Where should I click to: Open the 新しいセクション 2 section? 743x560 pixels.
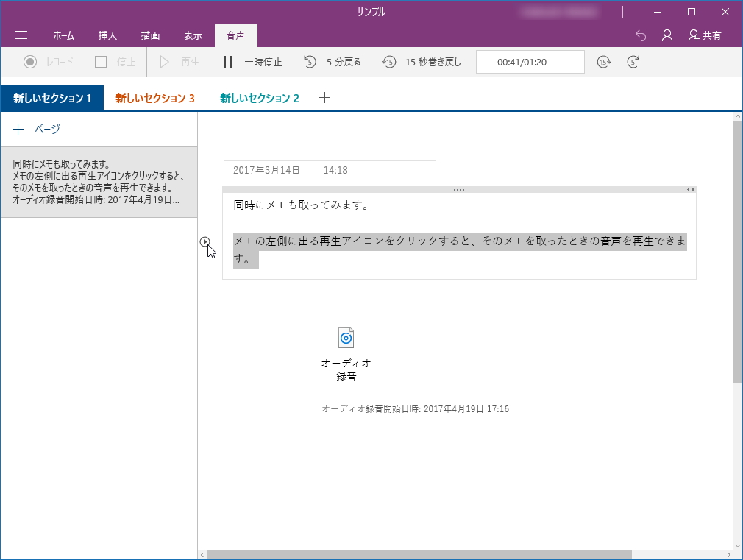(x=258, y=96)
